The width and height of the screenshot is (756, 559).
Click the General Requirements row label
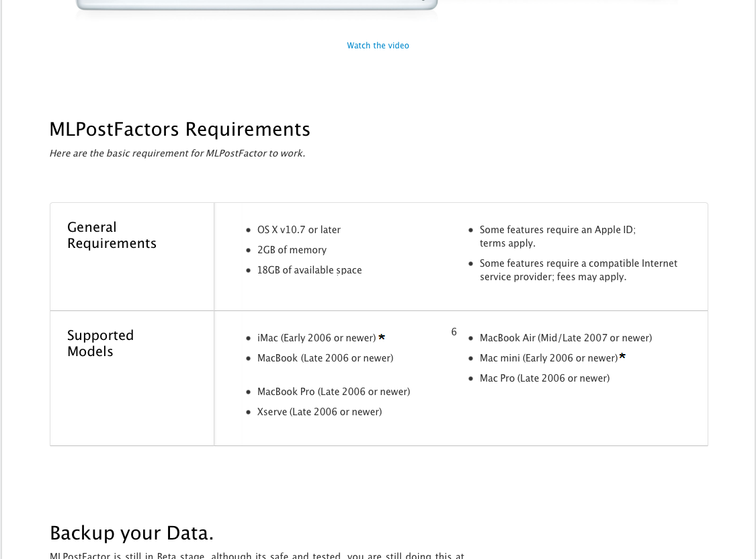112,235
